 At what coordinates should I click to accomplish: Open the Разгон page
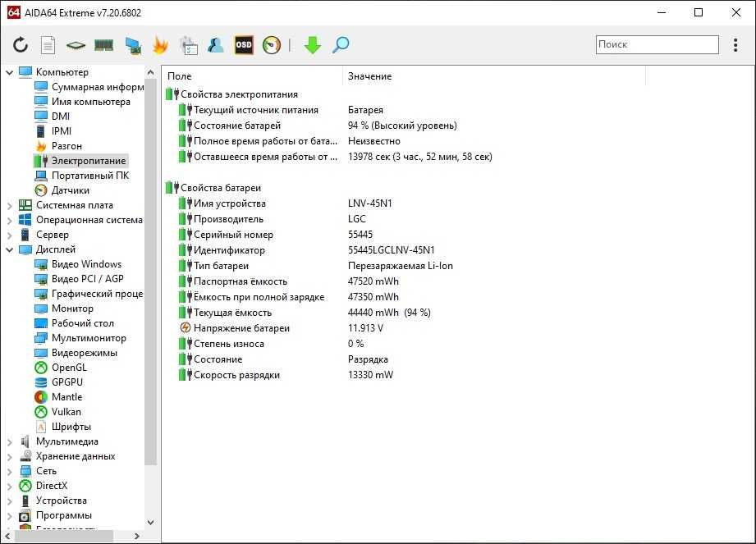click(x=58, y=146)
